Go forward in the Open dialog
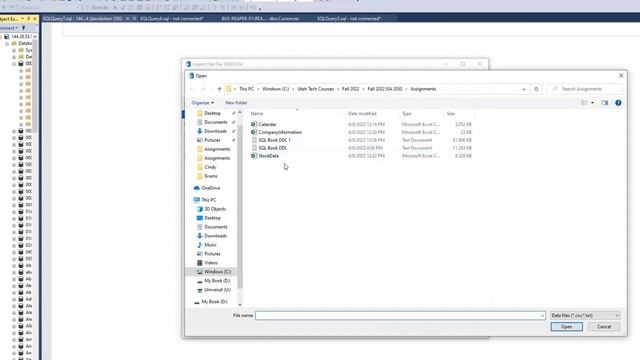 point(203,89)
